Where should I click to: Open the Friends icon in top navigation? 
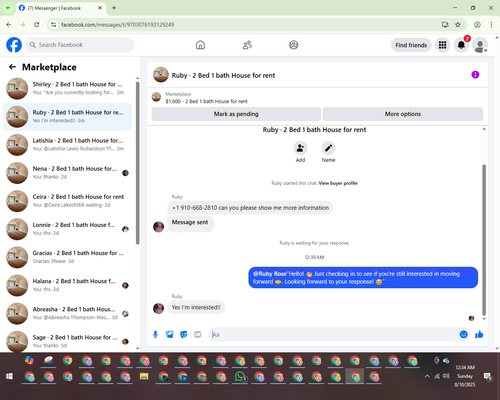[247, 45]
